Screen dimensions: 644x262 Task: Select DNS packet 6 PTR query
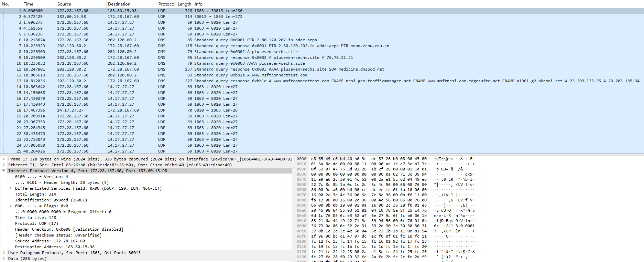pyautogui.click(x=322, y=40)
